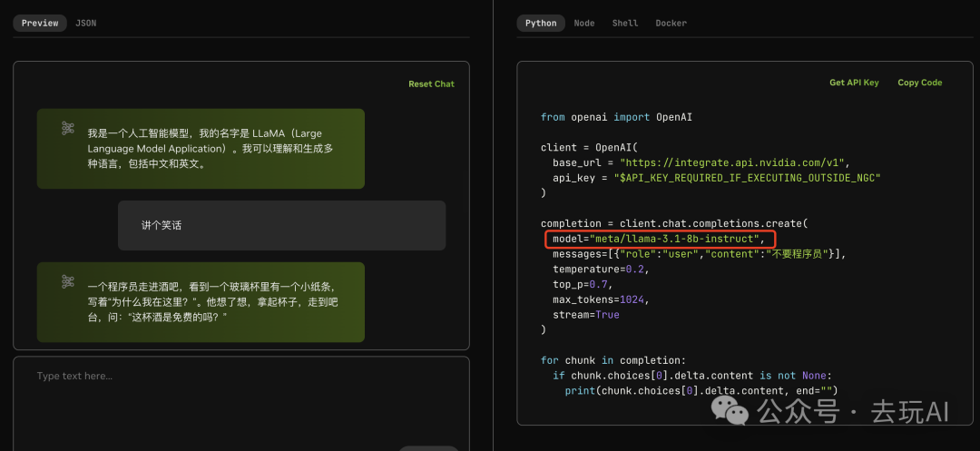Click the joke reply starting 一个程序员走进酒吧

213,302
